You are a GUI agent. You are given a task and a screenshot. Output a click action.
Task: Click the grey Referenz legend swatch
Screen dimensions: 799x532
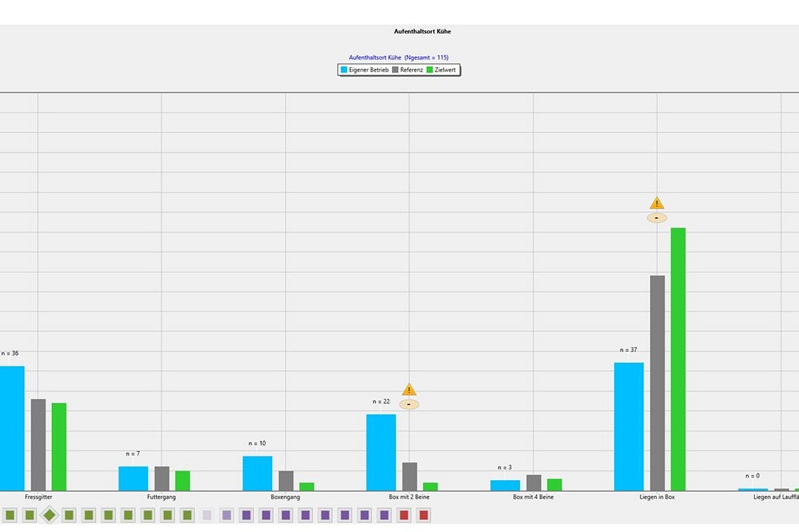point(396,70)
